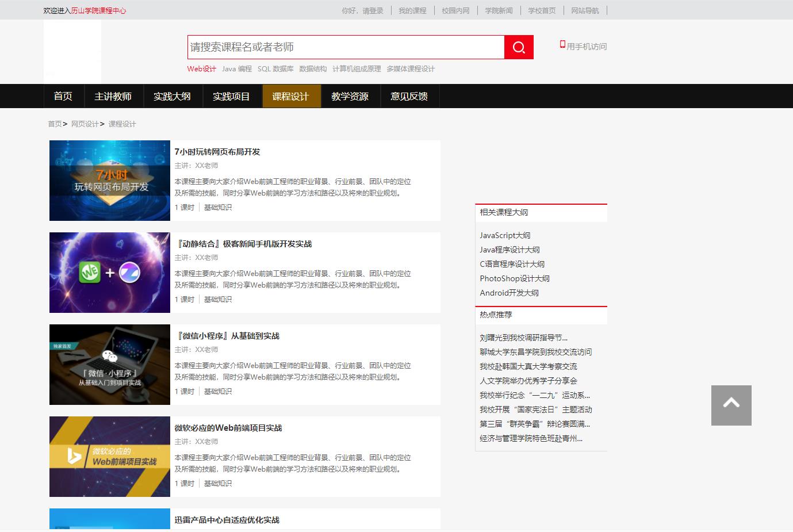Click 网页设计 in the breadcrumb
This screenshot has height=532, width=793.
point(85,124)
